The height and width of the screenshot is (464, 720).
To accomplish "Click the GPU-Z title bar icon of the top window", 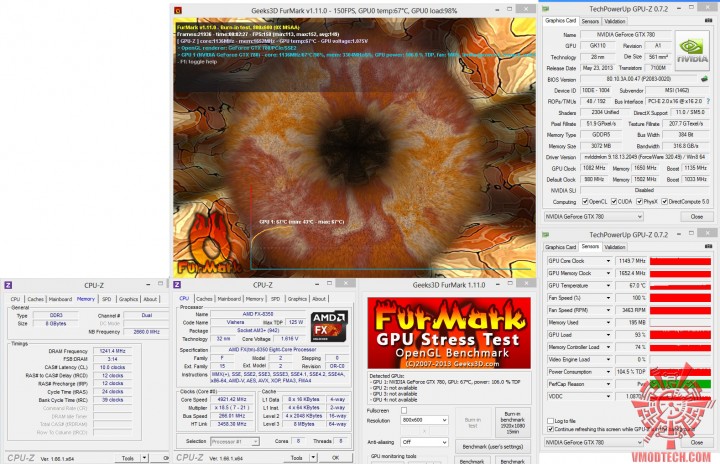I will pos(546,9).
